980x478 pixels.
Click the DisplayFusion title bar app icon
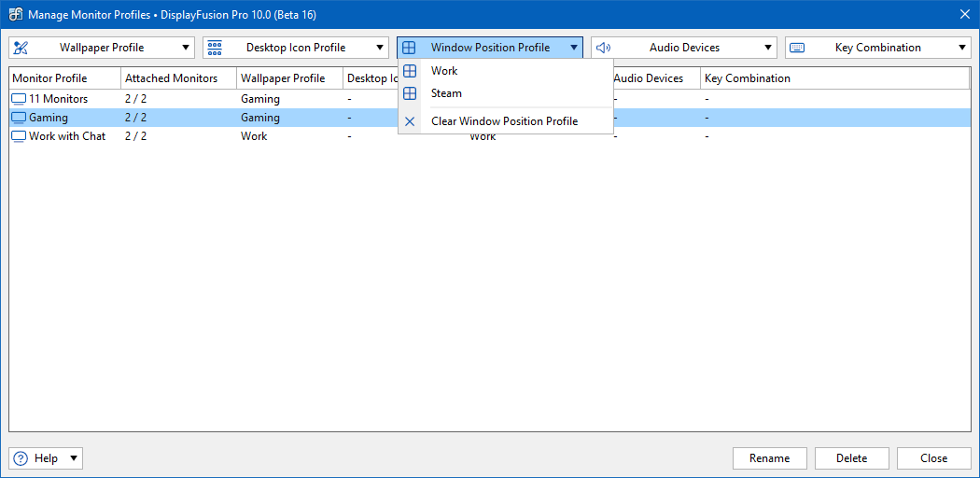click(x=16, y=14)
